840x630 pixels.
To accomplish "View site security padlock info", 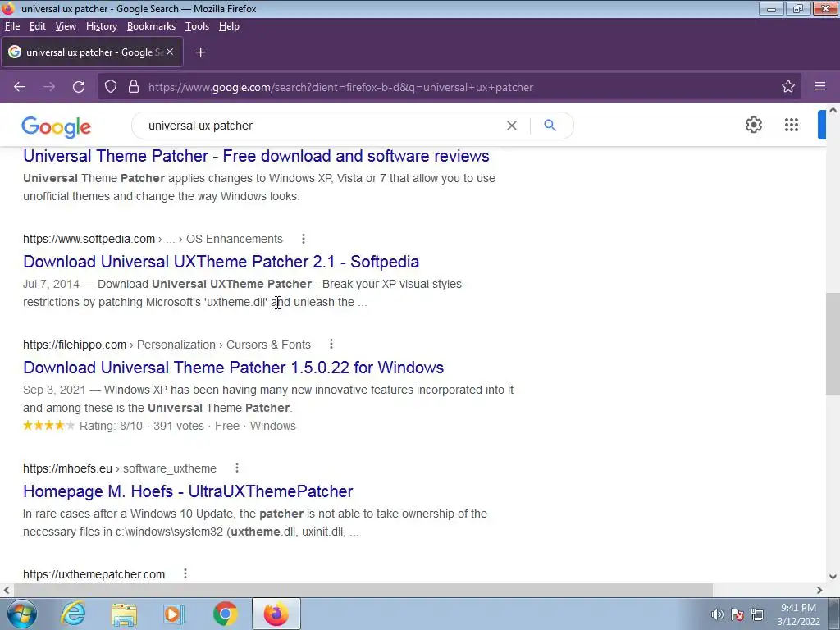I will point(134,87).
